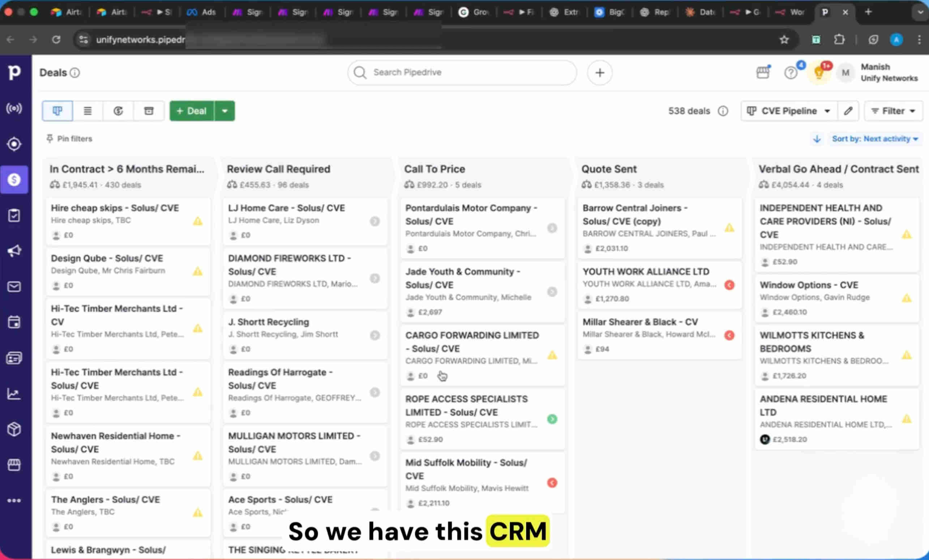The height and width of the screenshot is (560, 929).
Task: Click warning icon on The Anglers deal
Action: coord(198,513)
